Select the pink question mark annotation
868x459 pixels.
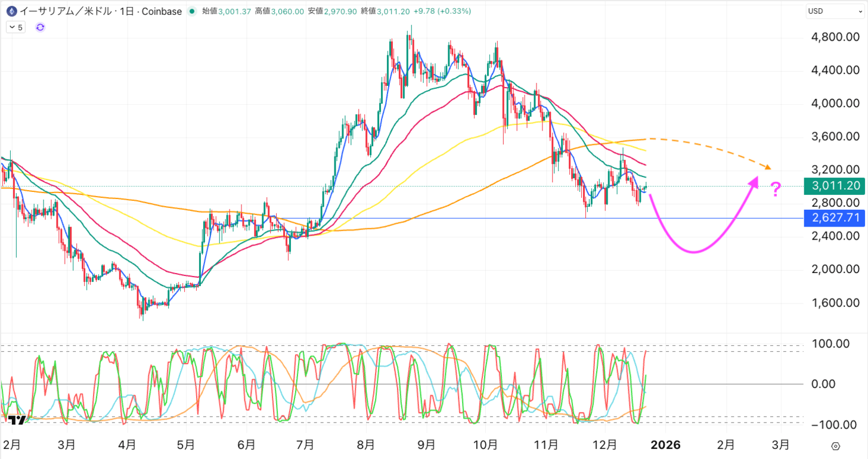point(776,190)
